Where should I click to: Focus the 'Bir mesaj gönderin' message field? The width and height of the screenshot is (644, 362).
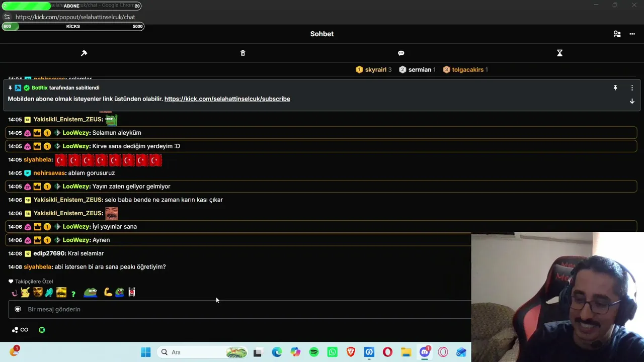[x=240, y=309]
